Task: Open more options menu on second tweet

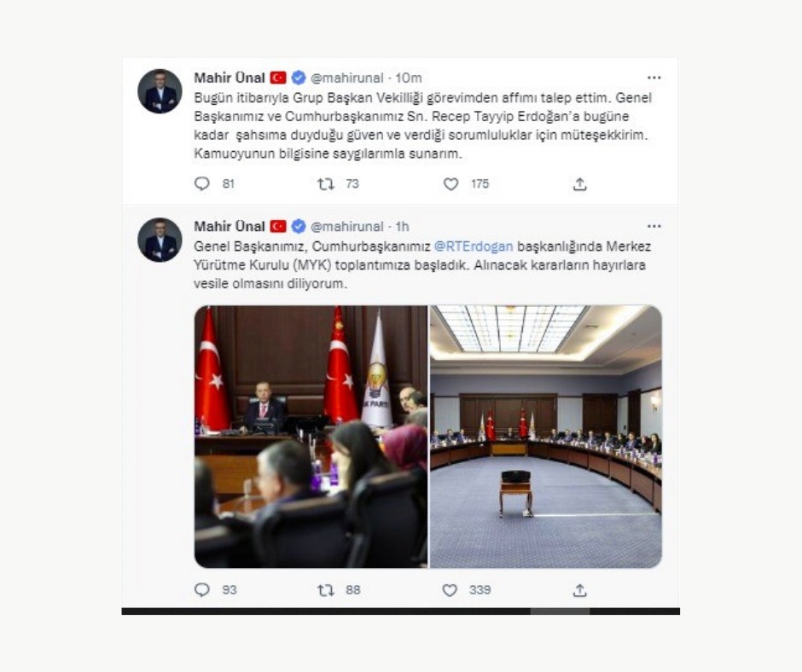Action: 654,226
